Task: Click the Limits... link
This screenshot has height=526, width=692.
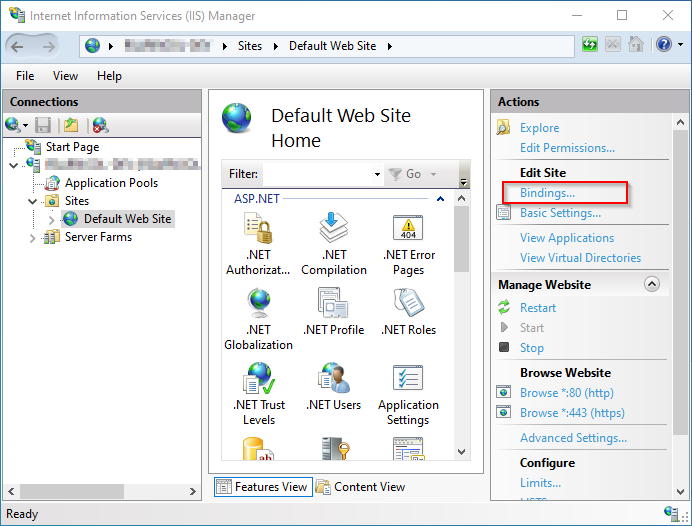Action: click(x=540, y=482)
